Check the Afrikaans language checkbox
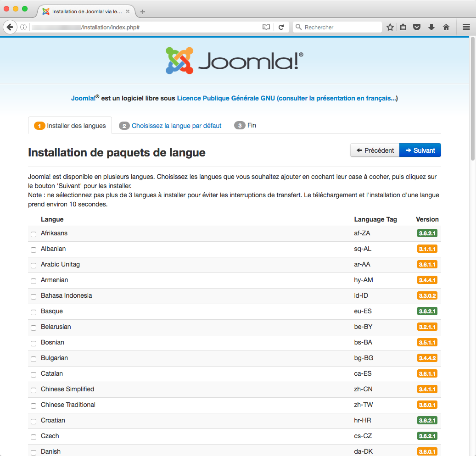This screenshot has width=476, height=456. coord(34,234)
